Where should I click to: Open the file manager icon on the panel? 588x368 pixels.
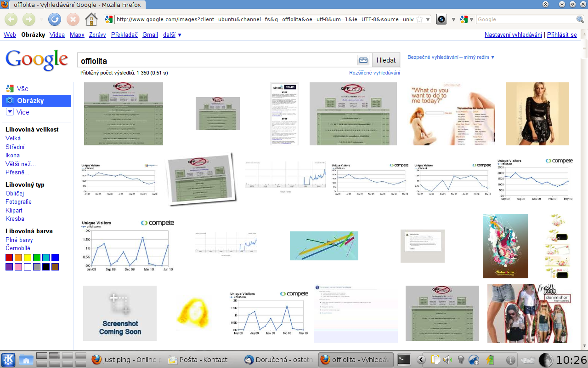coord(26,360)
